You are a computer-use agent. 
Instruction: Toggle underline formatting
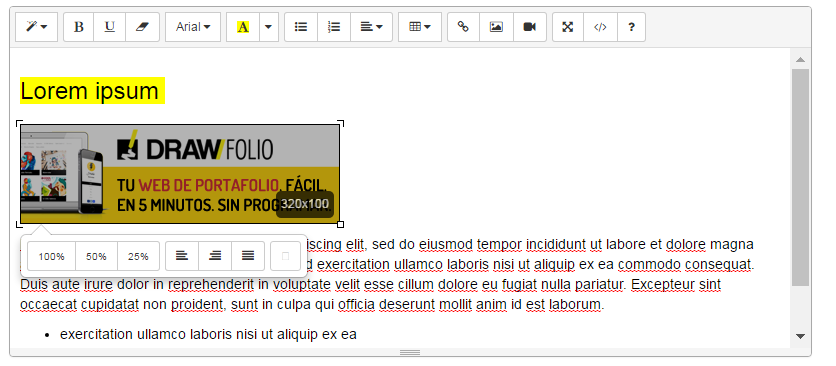pos(110,27)
